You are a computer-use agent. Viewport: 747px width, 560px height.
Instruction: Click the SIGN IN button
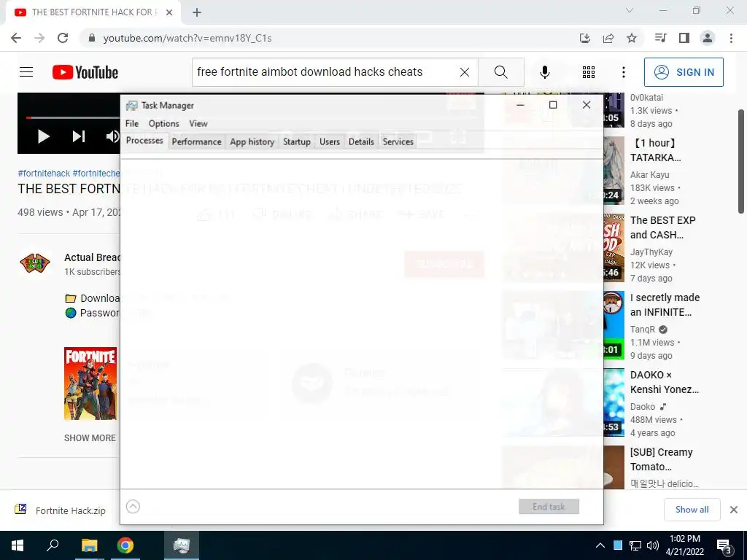coord(684,72)
